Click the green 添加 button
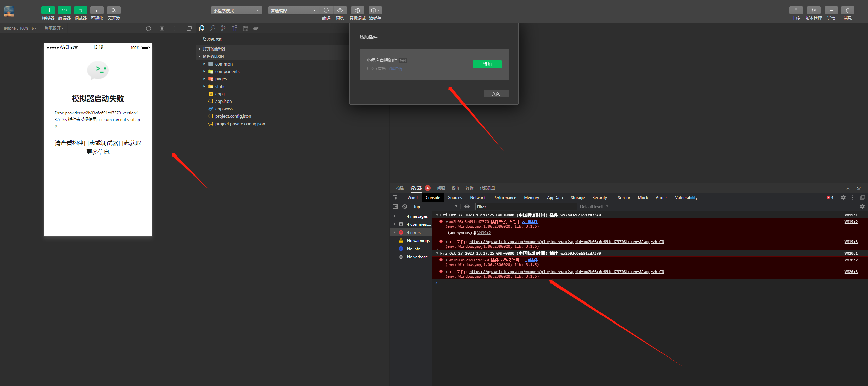The height and width of the screenshot is (386, 868). click(x=487, y=64)
